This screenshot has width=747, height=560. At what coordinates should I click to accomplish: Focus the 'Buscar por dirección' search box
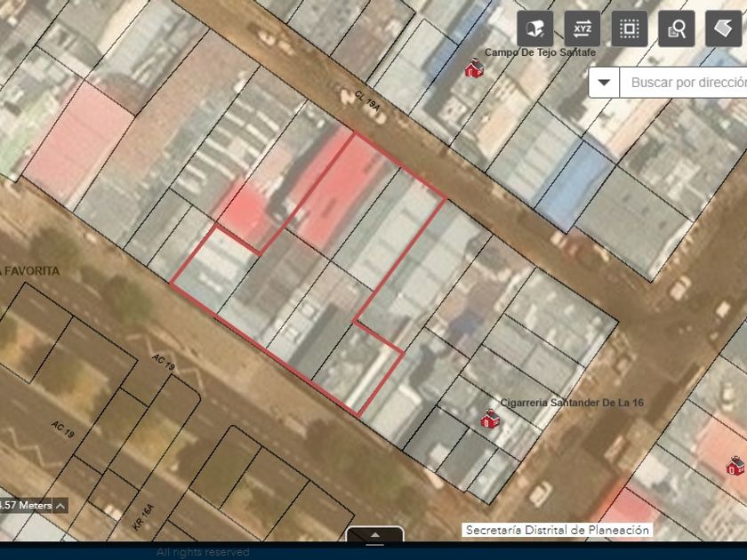tap(683, 83)
